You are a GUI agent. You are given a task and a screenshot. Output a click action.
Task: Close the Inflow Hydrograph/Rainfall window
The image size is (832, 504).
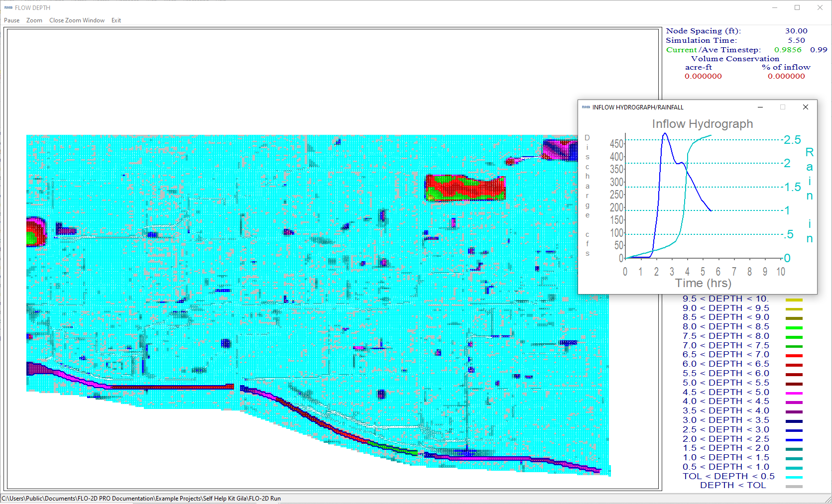click(805, 107)
